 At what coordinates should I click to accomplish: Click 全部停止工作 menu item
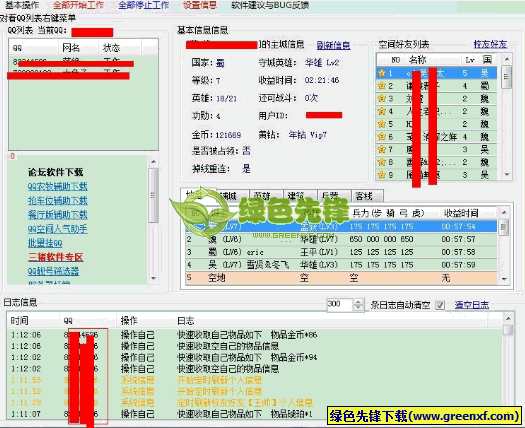pos(144,5)
